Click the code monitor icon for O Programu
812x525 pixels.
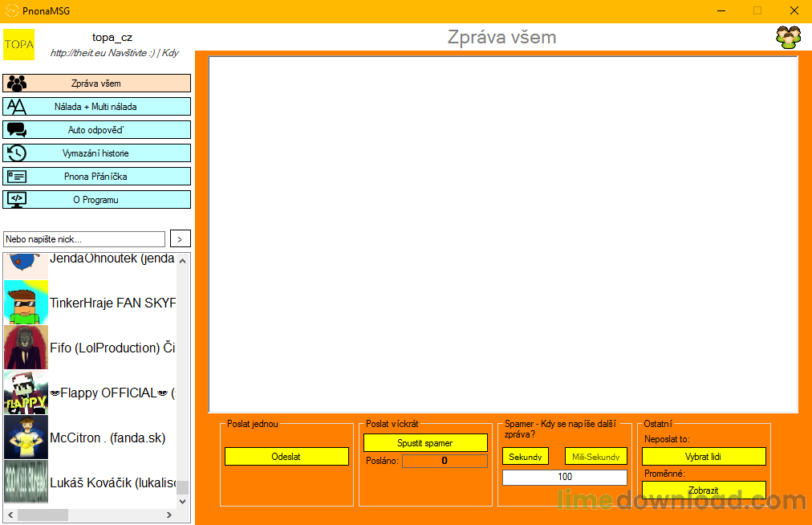coord(17,199)
